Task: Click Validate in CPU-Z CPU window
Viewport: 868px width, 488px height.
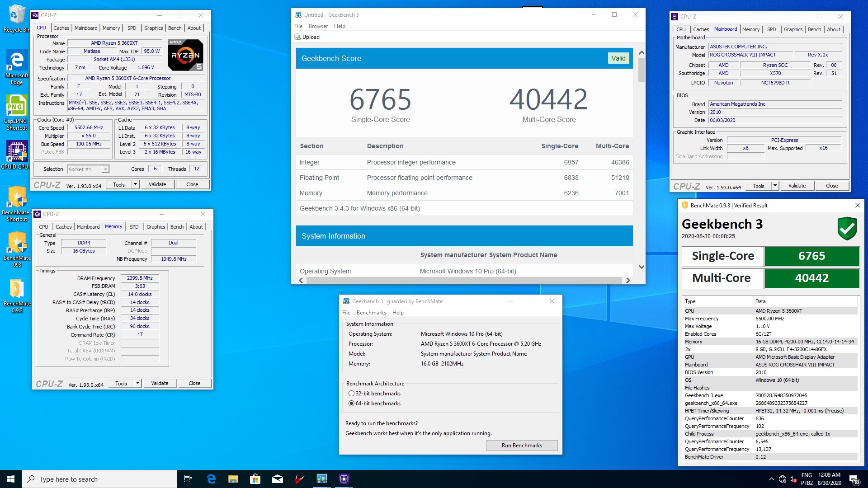Action: tap(157, 184)
